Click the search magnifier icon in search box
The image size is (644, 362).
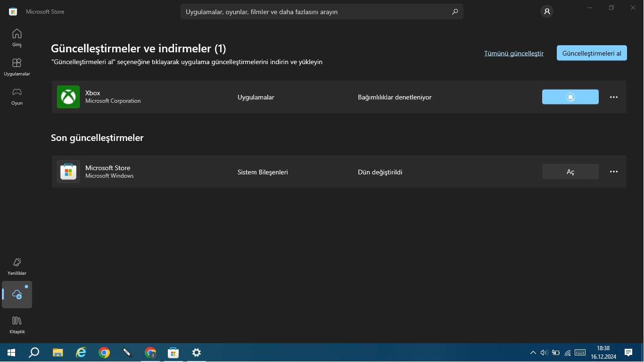click(455, 12)
